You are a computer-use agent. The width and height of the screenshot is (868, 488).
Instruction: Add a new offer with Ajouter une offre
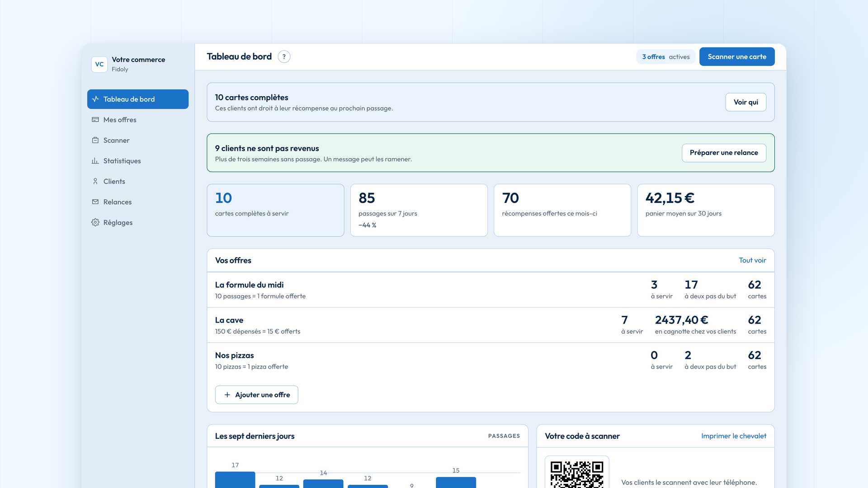pyautogui.click(x=257, y=395)
